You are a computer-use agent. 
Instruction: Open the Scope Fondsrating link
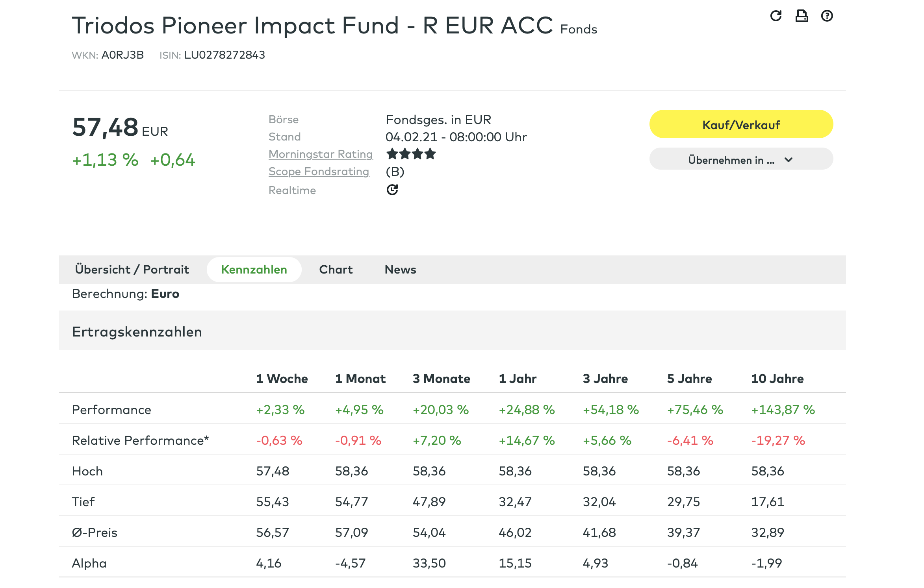click(319, 172)
